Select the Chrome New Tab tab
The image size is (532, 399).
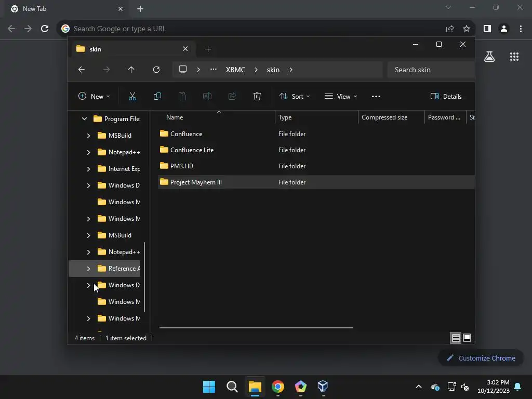[66, 9]
